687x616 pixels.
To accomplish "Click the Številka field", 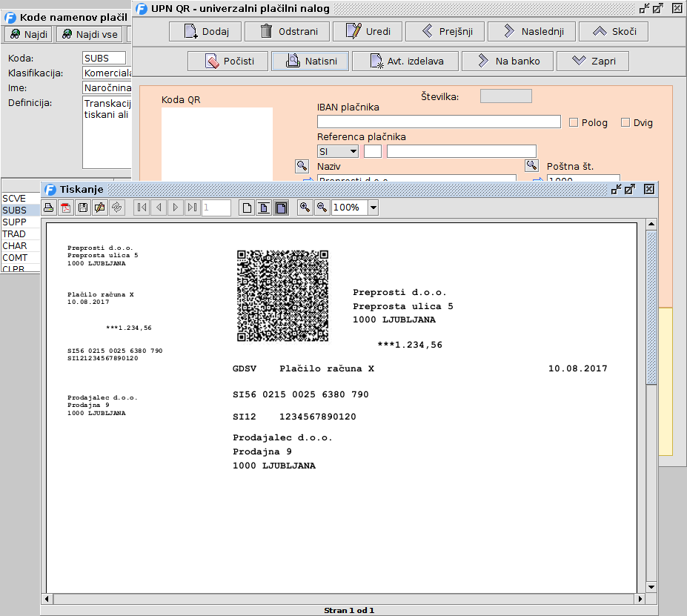I will click(506, 96).
